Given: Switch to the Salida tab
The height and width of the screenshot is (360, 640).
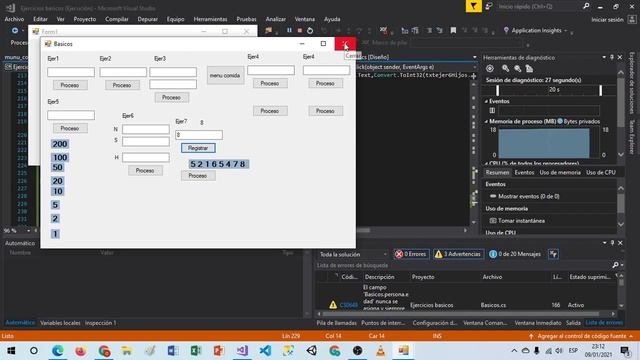Looking at the screenshot, I should coord(573,323).
